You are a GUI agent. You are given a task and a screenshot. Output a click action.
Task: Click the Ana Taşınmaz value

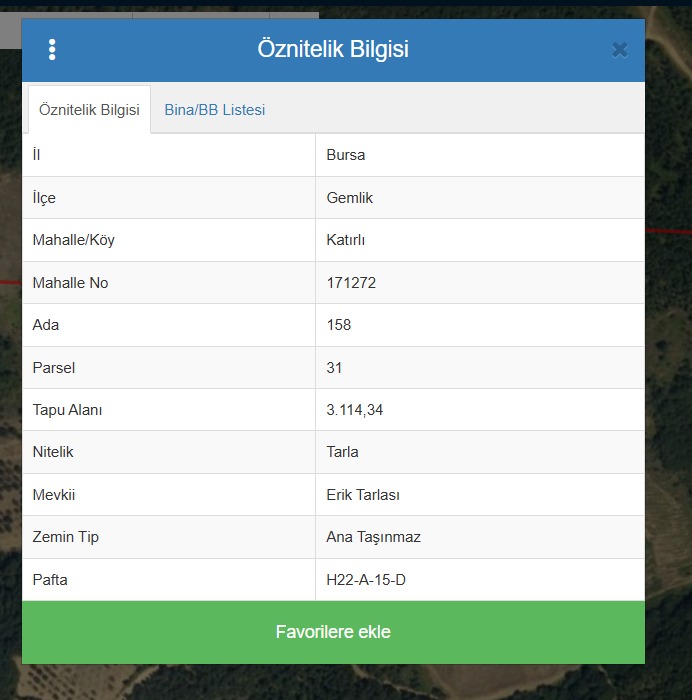pos(373,537)
